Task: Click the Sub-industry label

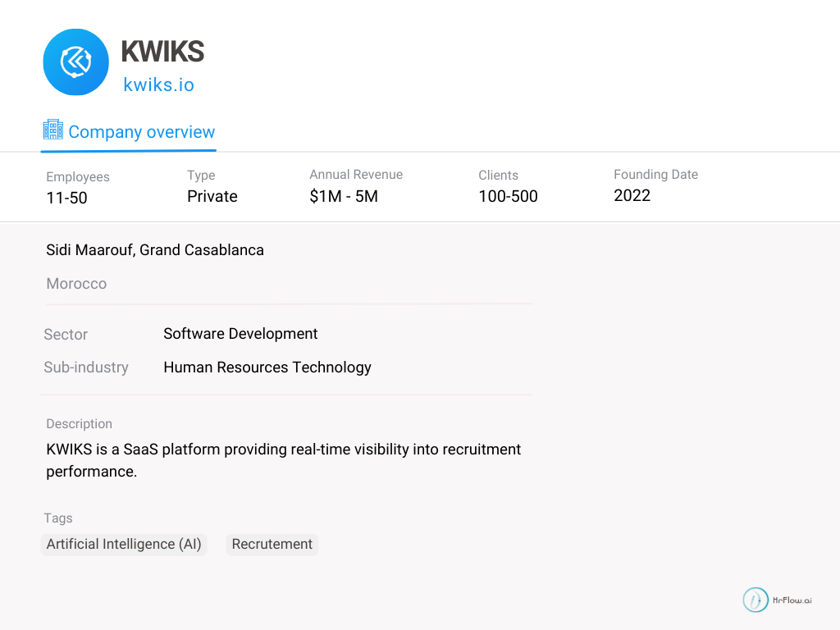Action: tap(86, 367)
